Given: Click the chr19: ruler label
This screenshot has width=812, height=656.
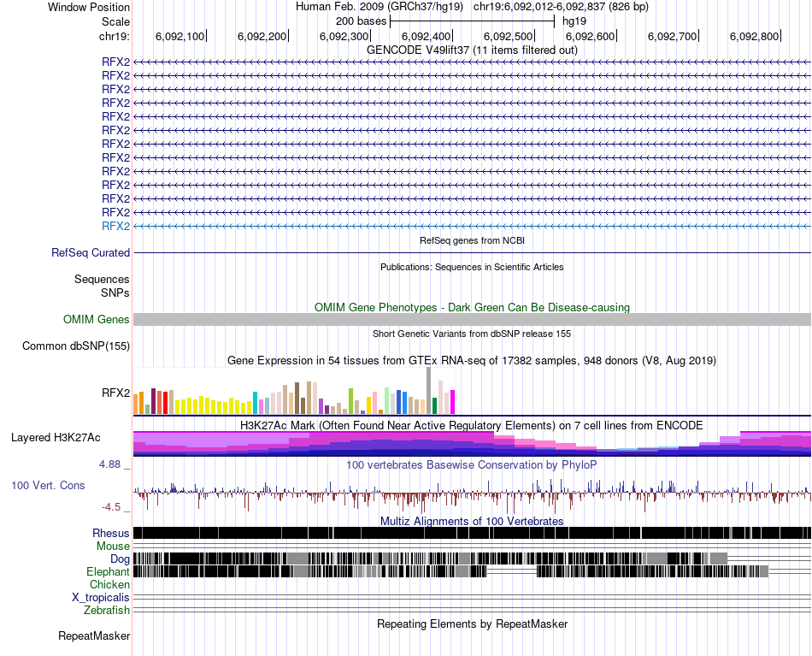Looking at the screenshot, I should pos(115,36).
